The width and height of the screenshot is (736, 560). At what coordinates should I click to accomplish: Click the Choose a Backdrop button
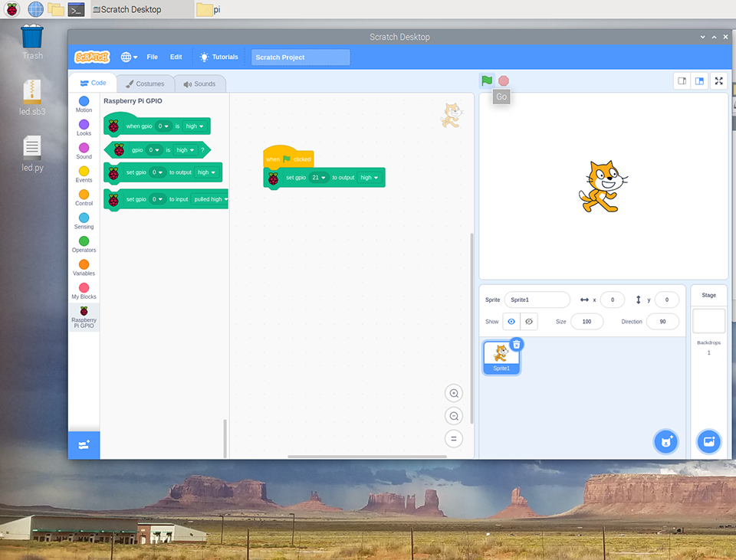[708, 442]
